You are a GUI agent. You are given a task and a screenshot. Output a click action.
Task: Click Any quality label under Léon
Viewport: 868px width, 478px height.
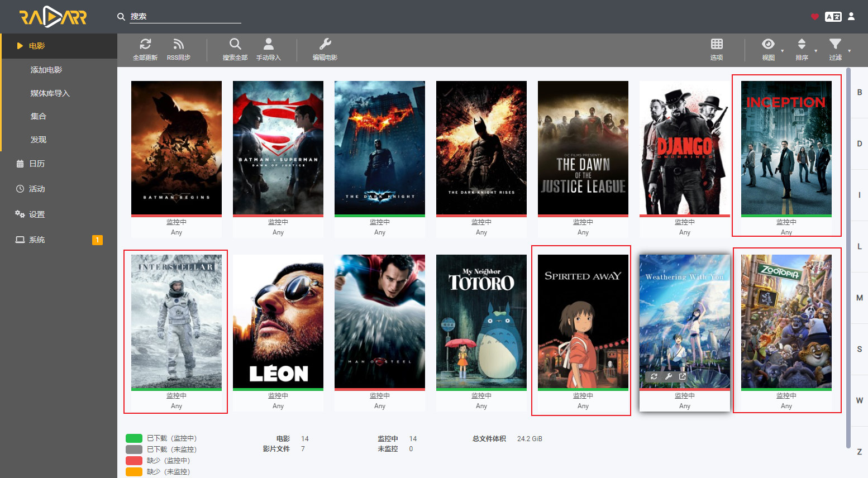(278, 406)
